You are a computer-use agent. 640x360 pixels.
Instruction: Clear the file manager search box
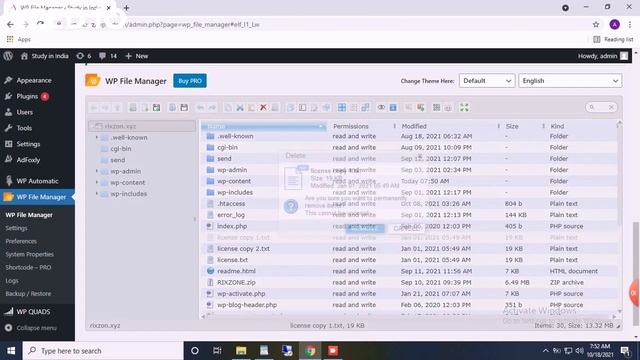pyautogui.click(x=611, y=107)
